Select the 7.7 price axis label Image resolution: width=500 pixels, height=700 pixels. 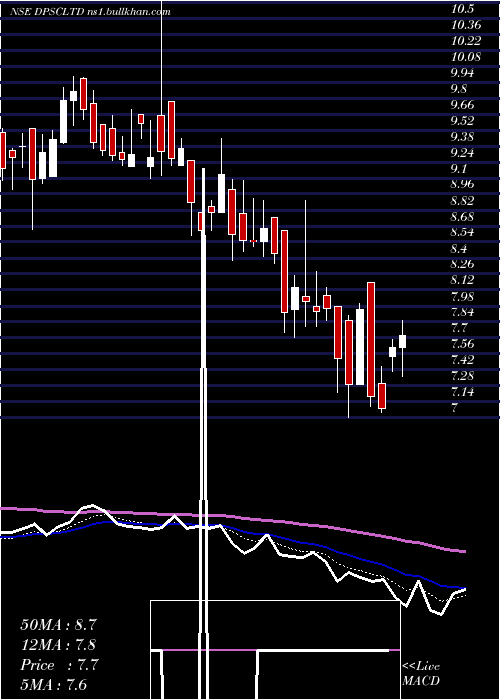pyautogui.click(x=460, y=328)
